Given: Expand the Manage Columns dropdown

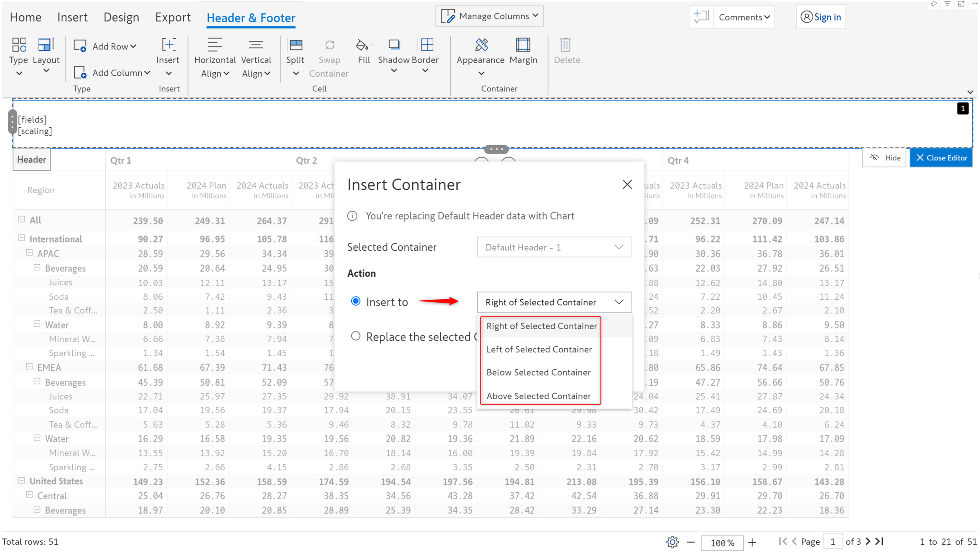Looking at the screenshot, I should point(489,16).
